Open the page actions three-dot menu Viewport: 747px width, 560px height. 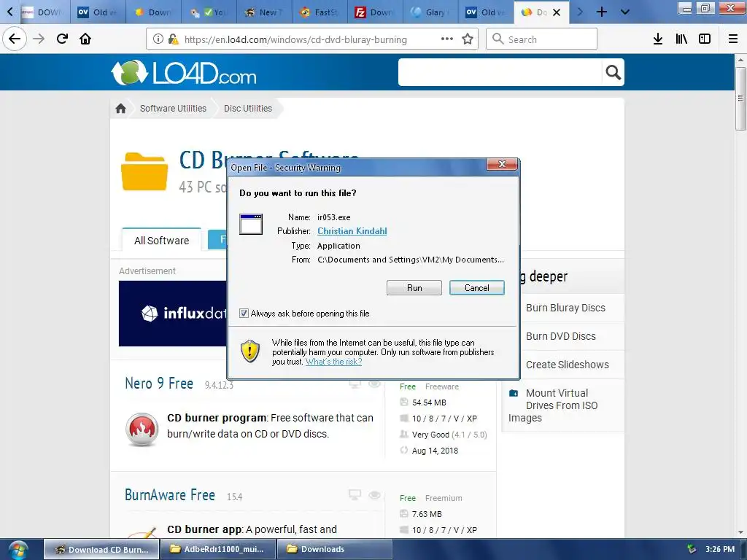coord(447,39)
